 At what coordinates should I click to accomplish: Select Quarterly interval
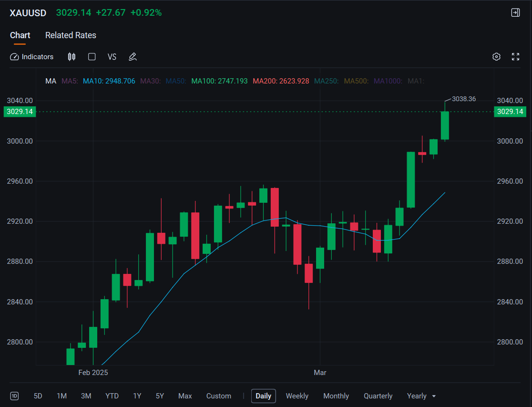(378, 396)
